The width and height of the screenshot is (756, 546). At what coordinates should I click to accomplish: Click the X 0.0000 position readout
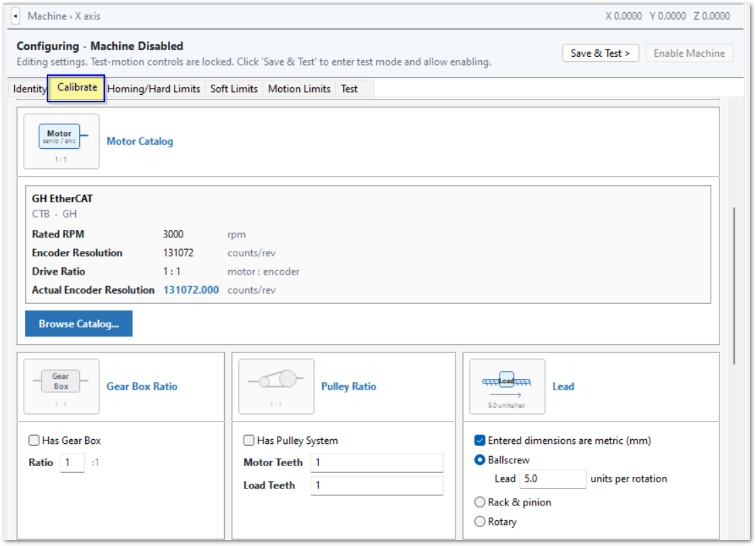pos(623,16)
